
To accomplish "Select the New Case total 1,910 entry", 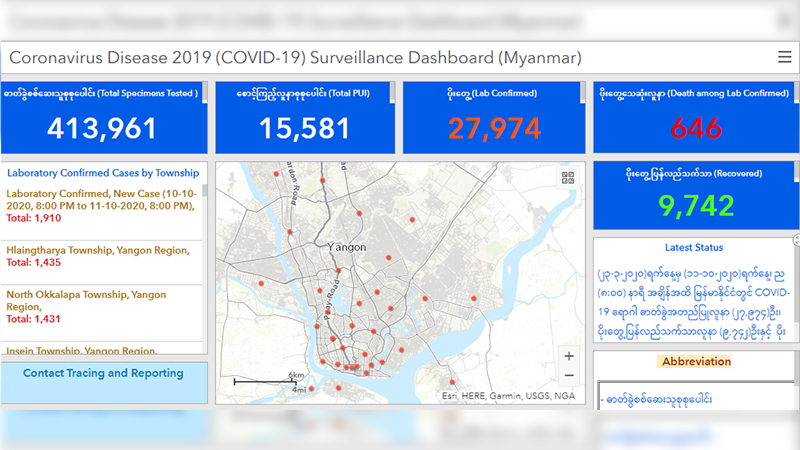I will pyautogui.click(x=102, y=211).
